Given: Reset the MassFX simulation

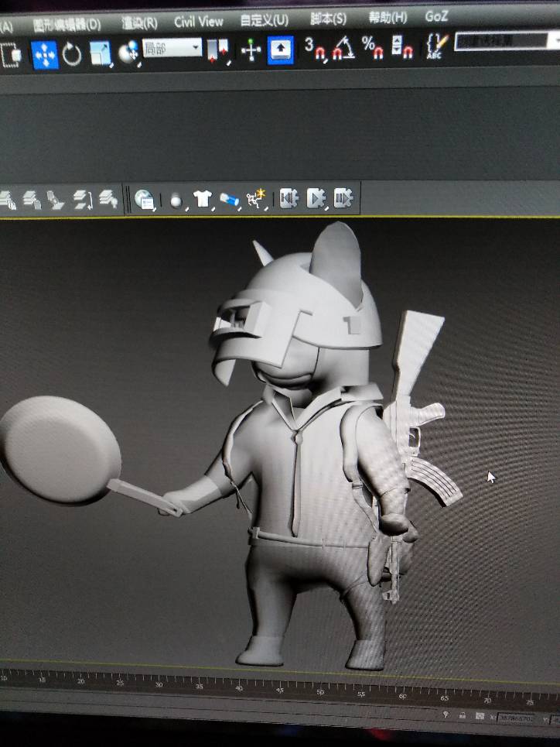Looking at the screenshot, I should (x=289, y=197).
